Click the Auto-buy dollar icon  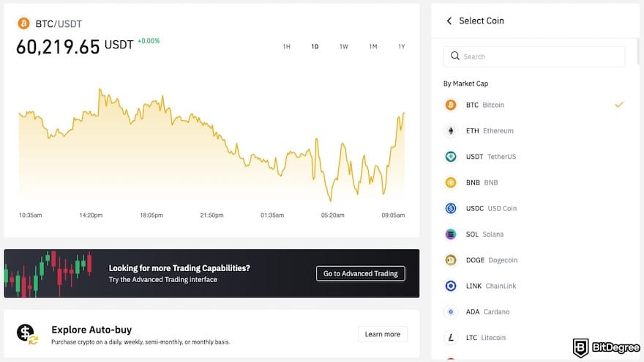(x=26, y=333)
